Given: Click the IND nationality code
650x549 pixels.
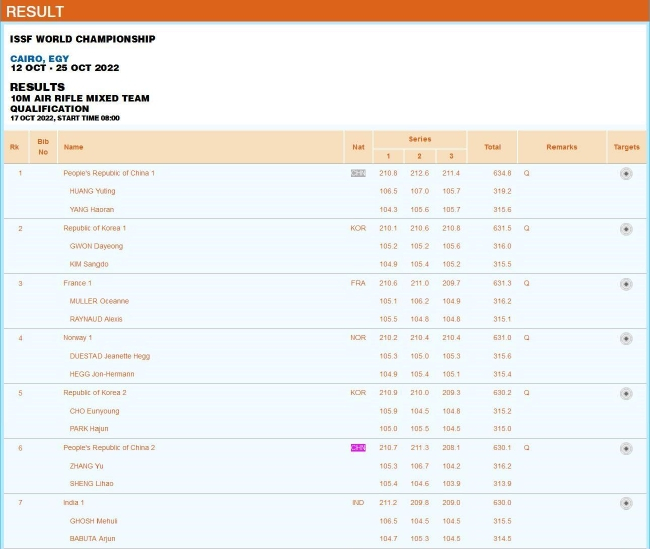Looking at the screenshot, I should tap(358, 503).
